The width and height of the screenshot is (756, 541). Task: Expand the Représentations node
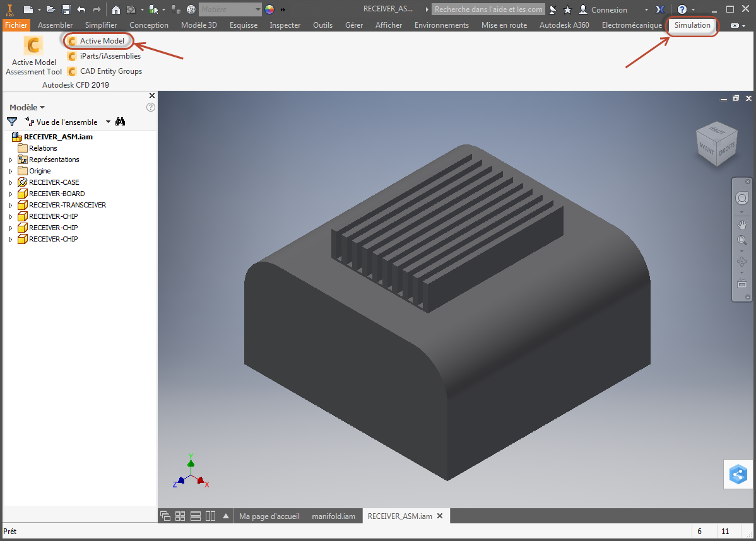tap(11, 160)
